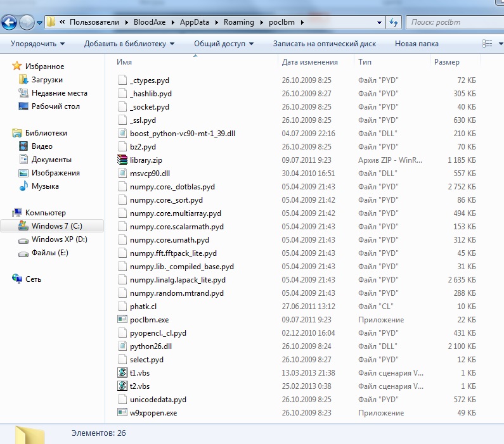Image resolution: width=504 pixels, height=444 pixels.
Task: Open Недавние места in sidebar
Action: pos(59,93)
